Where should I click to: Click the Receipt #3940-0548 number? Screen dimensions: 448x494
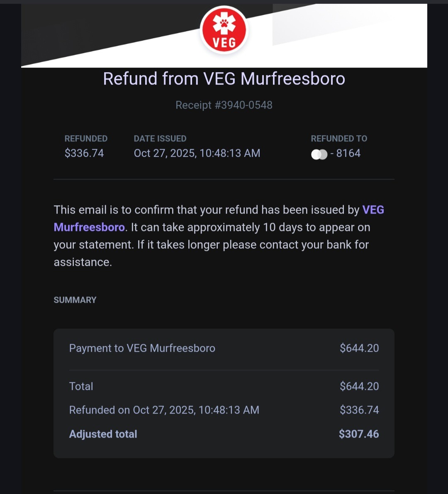point(224,105)
